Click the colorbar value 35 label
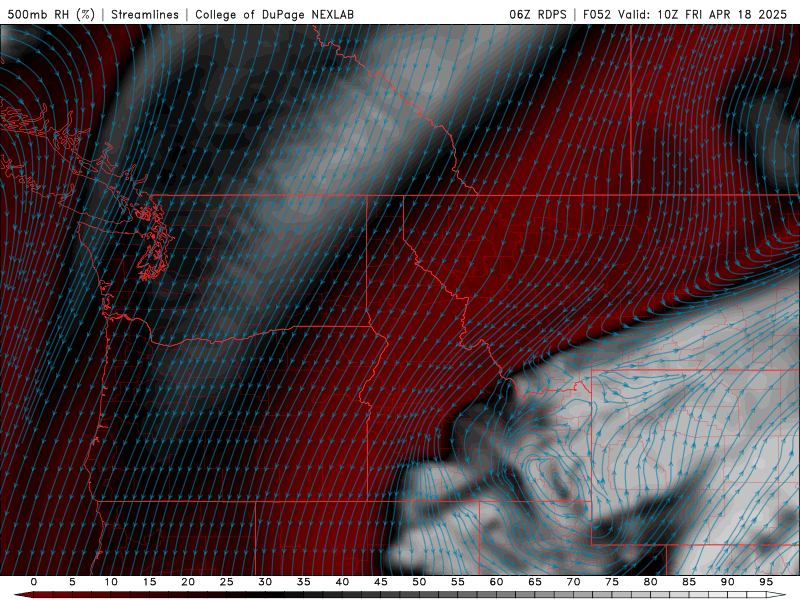The image size is (800, 600). 304,582
